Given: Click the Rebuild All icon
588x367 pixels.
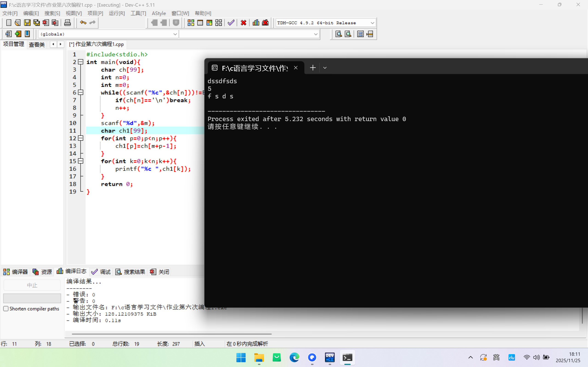Looking at the screenshot, I should [218, 23].
